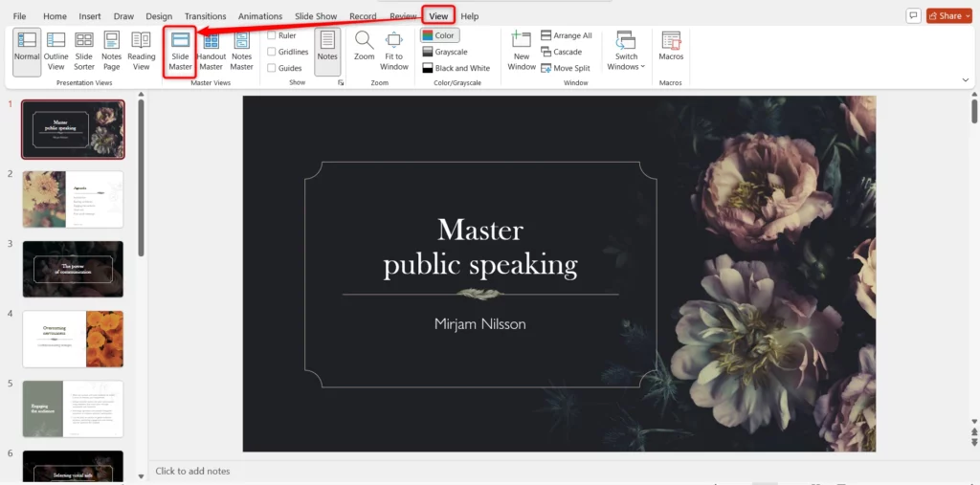980x485 pixels.
Task: Switch to Reading View
Action: [142, 51]
